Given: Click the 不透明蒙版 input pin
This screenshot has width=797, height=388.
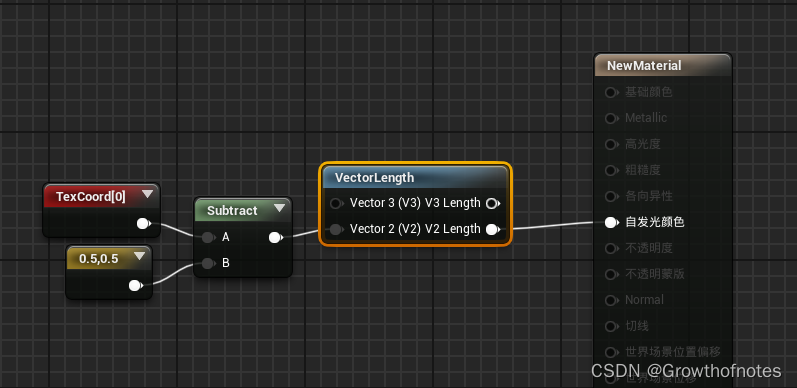Looking at the screenshot, I should [x=611, y=274].
